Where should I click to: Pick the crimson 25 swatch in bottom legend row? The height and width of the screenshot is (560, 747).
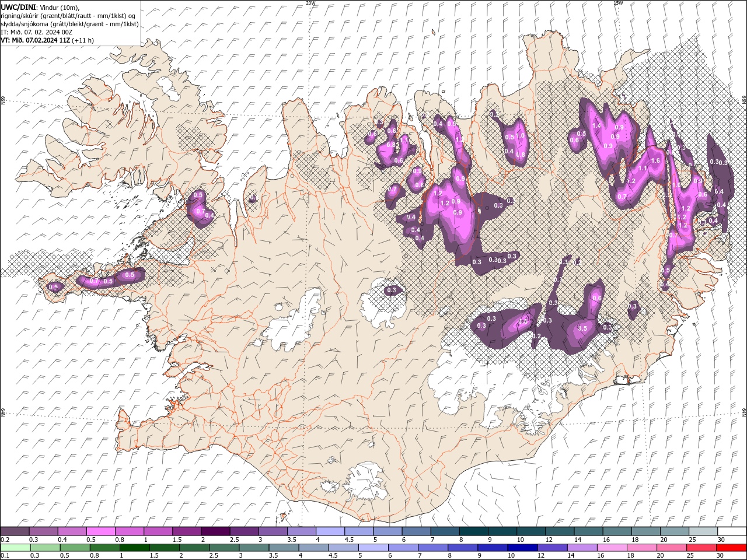[701, 547]
